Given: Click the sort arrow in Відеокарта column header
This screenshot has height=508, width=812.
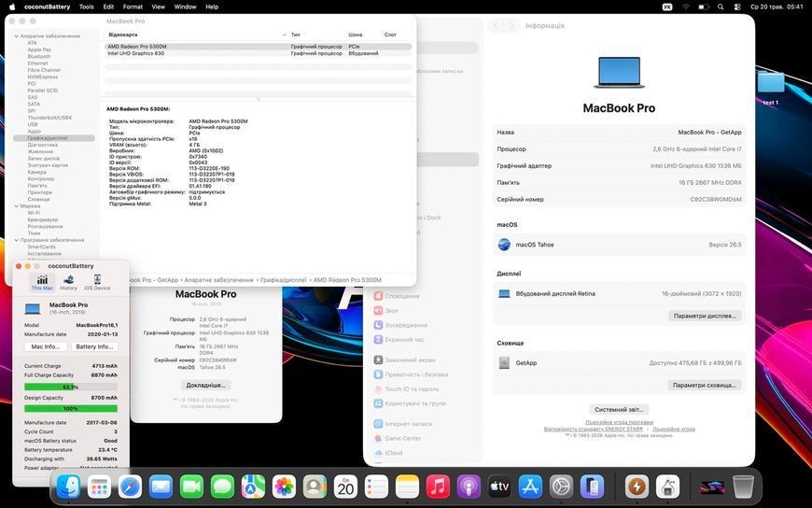Looking at the screenshot, I should point(285,35).
